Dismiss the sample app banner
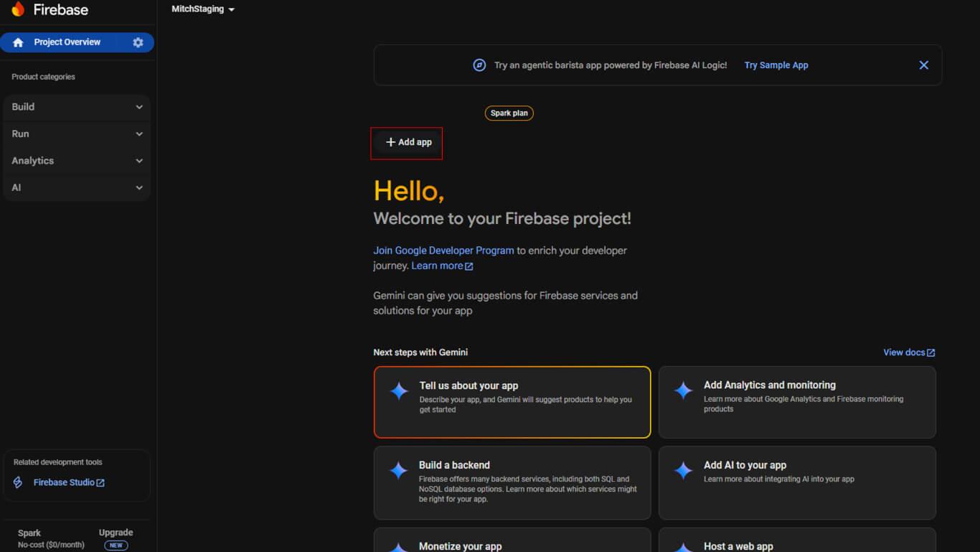The image size is (980, 552). coord(923,65)
